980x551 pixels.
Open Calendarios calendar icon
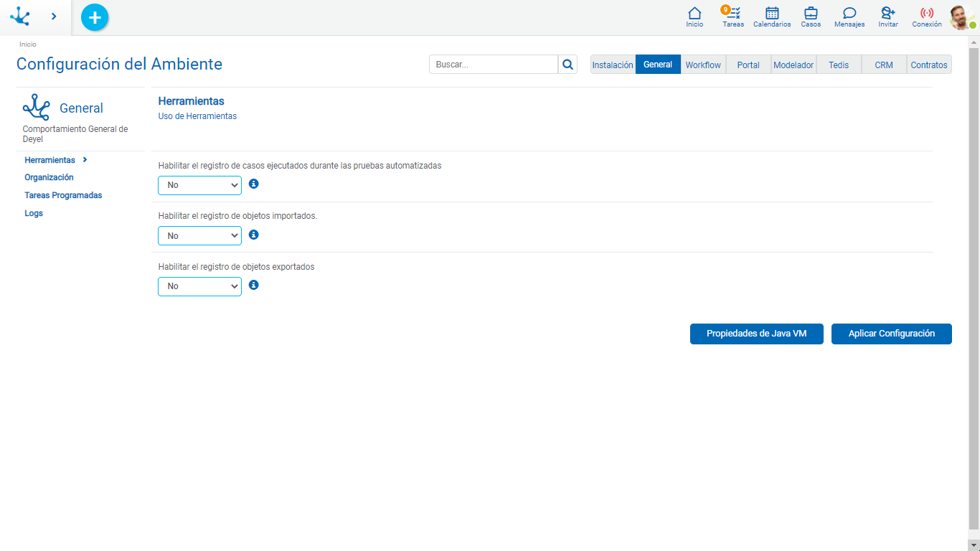click(x=772, y=17)
